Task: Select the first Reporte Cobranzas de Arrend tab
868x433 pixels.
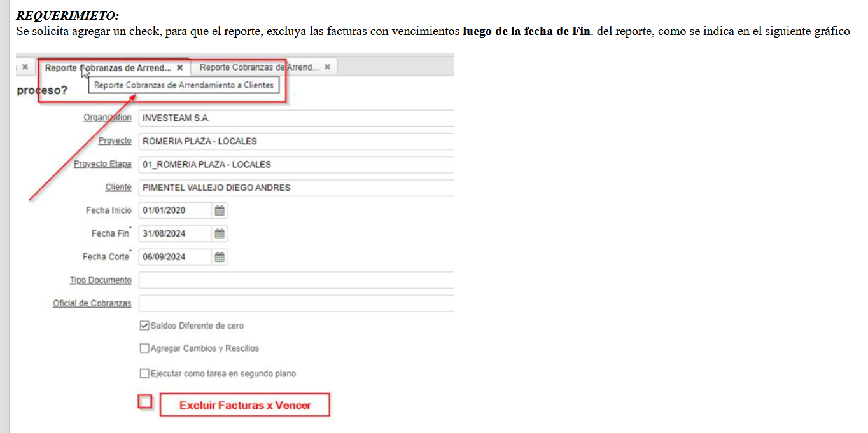Action: 107,67
